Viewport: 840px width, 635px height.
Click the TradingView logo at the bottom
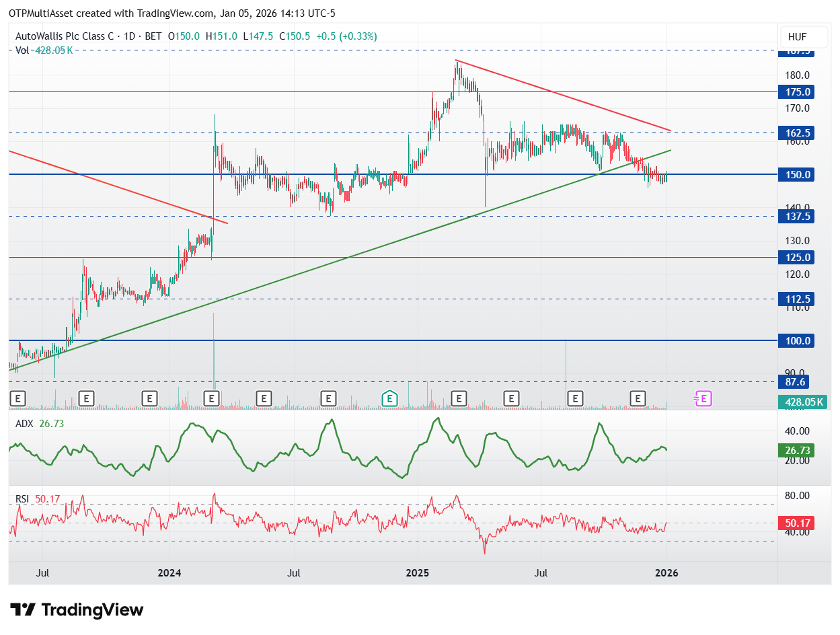[x=77, y=610]
